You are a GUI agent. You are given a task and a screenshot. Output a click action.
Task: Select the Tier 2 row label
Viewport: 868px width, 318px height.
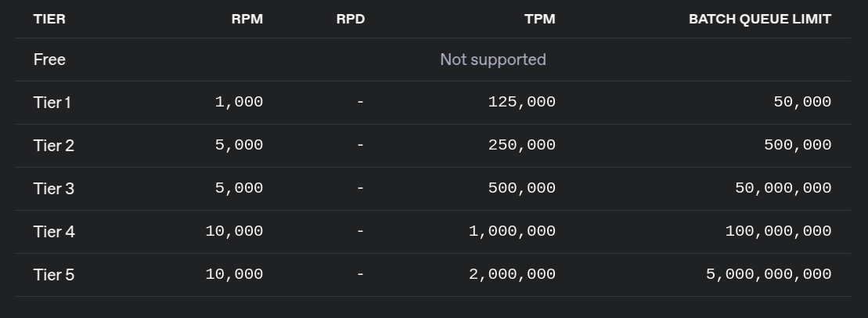pos(54,146)
